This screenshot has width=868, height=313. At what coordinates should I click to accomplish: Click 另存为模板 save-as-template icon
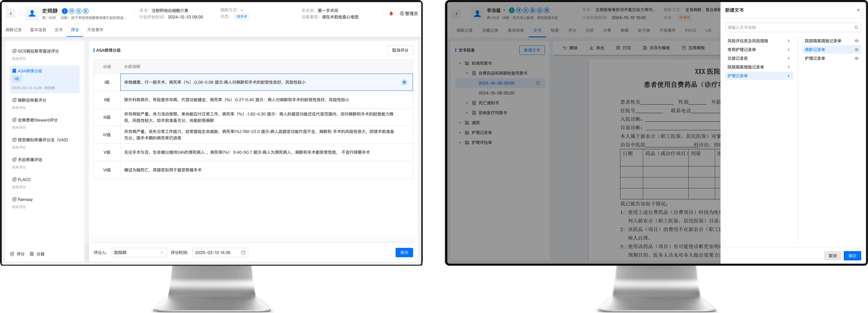tap(645, 48)
